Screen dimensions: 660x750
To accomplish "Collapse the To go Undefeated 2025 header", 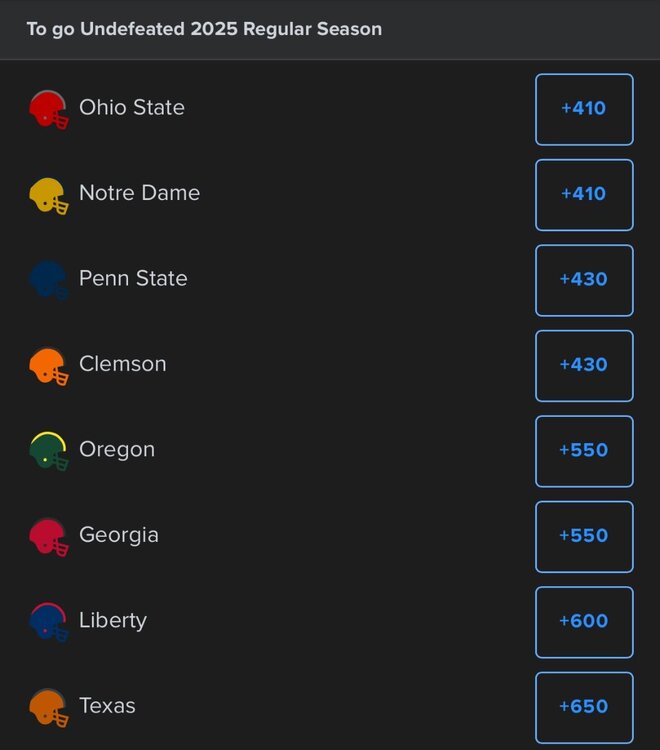I will 204,29.
